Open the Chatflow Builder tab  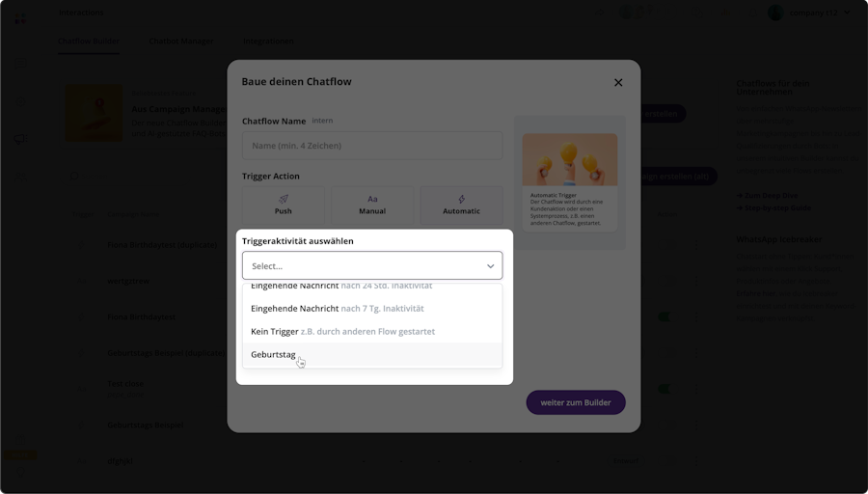coord(89,41)
